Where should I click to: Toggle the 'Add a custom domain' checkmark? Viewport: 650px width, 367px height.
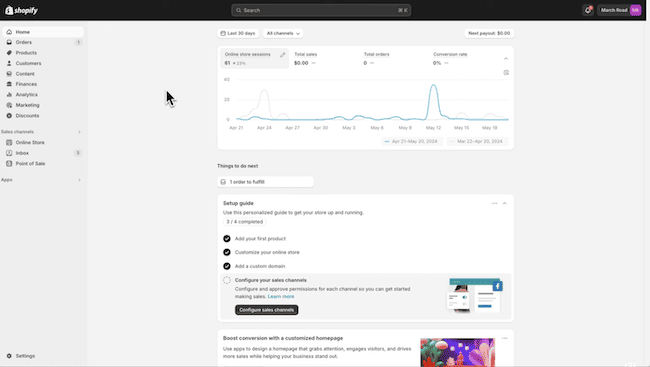click(x=227, y=266)
